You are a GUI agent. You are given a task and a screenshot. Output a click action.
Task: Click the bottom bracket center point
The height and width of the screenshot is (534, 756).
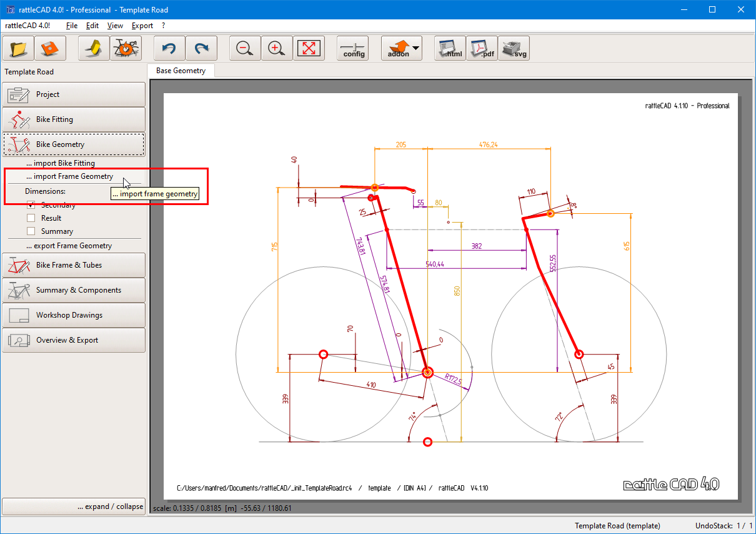(x=428, y=373)
